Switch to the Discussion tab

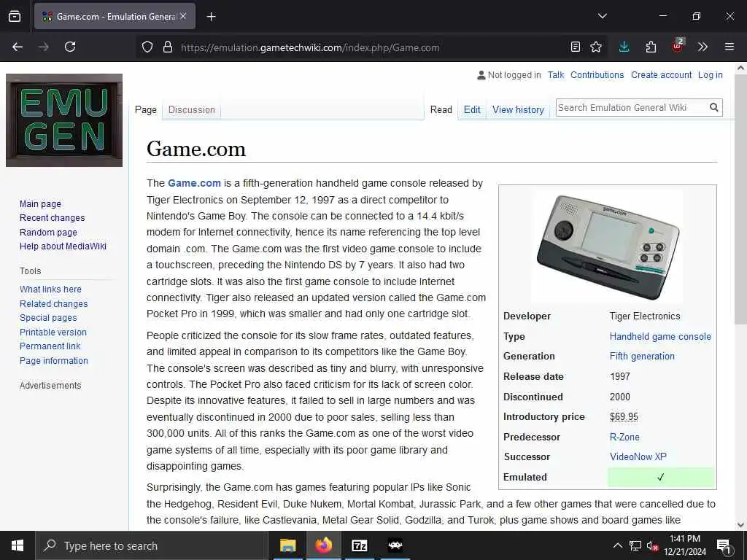point(192,109)
